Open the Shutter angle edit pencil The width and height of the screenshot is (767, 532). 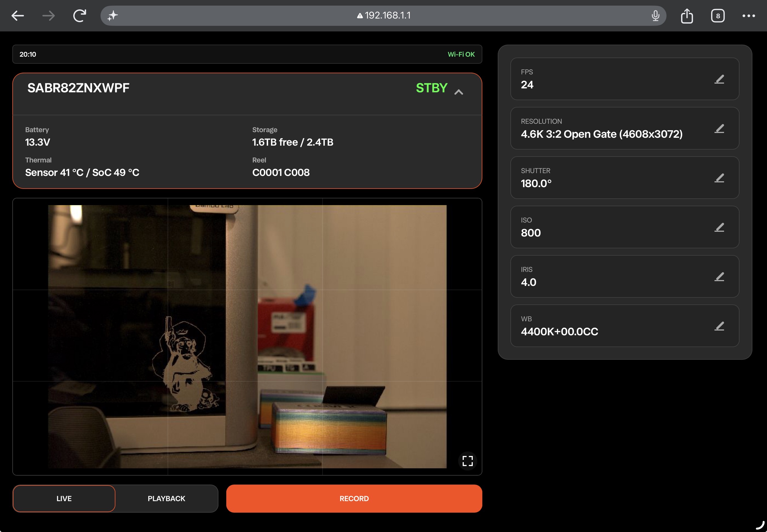(x=719, y=178)
